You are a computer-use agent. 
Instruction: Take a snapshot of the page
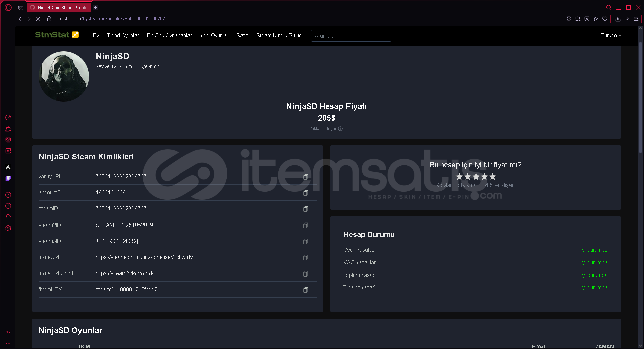[578, 19]
